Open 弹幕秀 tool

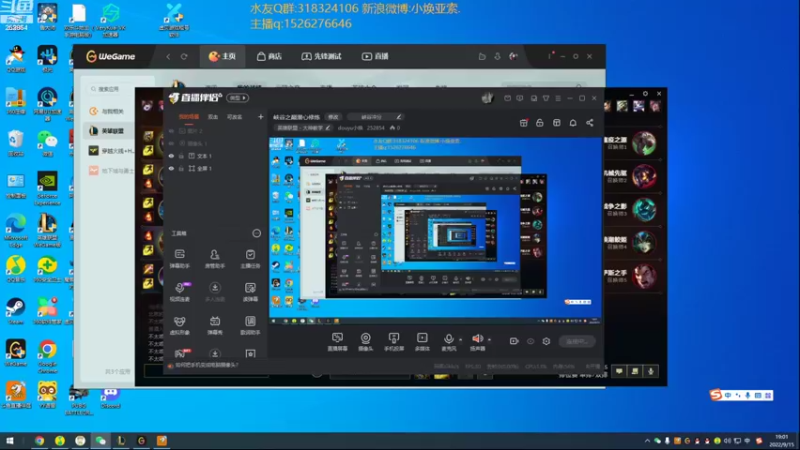coord(215,325)
